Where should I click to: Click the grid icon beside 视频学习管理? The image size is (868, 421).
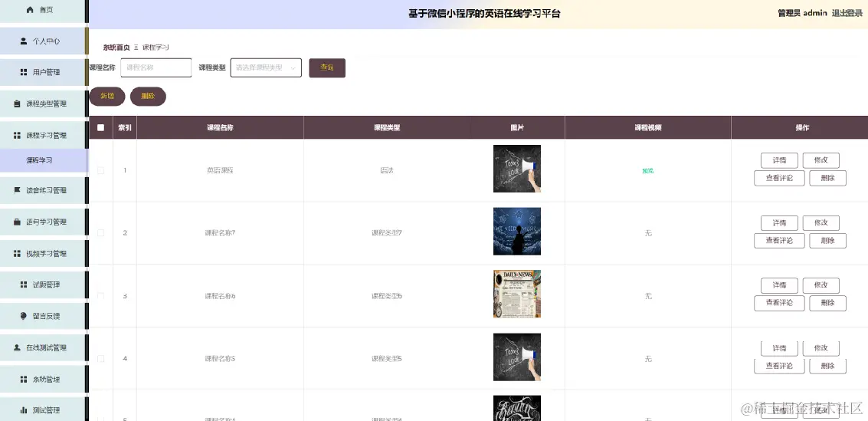pyautogui.click(x=17, y=253)
